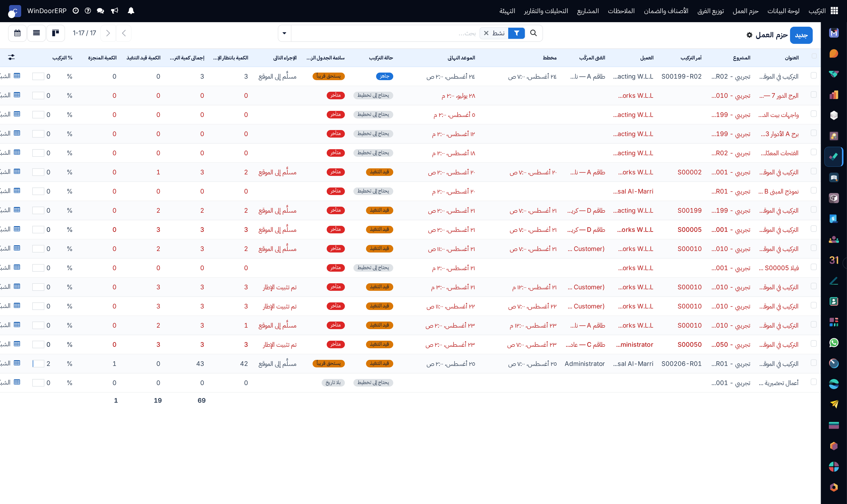Open the grid icon in S00199-R02 row

17,76
